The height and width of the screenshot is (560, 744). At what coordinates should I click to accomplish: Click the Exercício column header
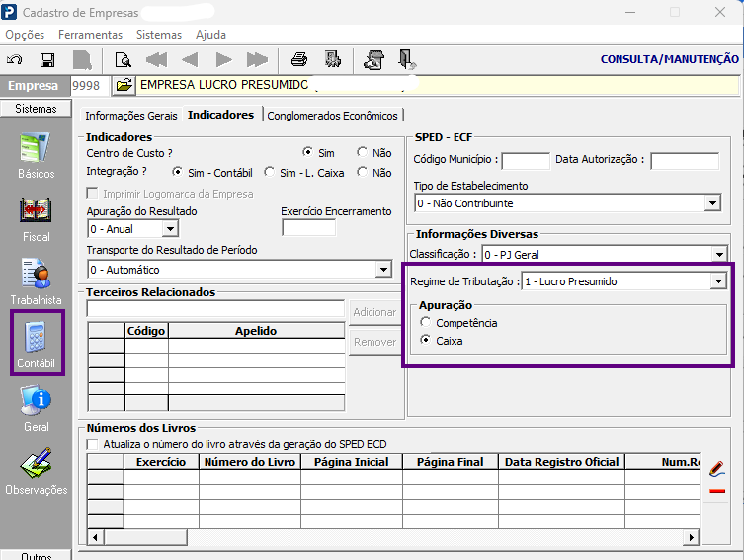[x=161, y=462]
